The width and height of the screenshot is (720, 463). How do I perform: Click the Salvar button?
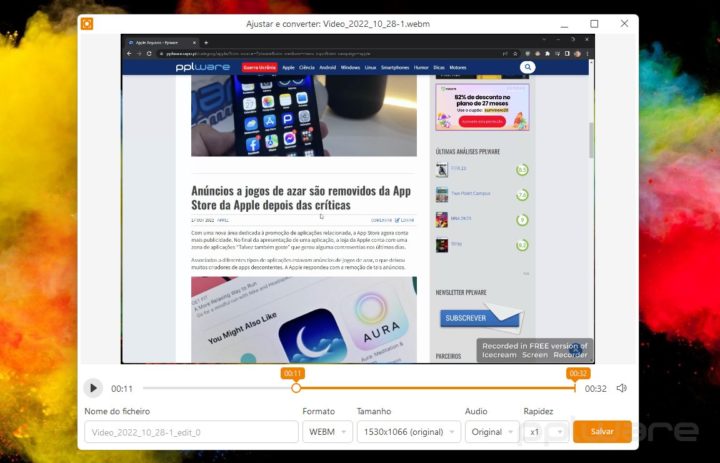pos(602,432)
